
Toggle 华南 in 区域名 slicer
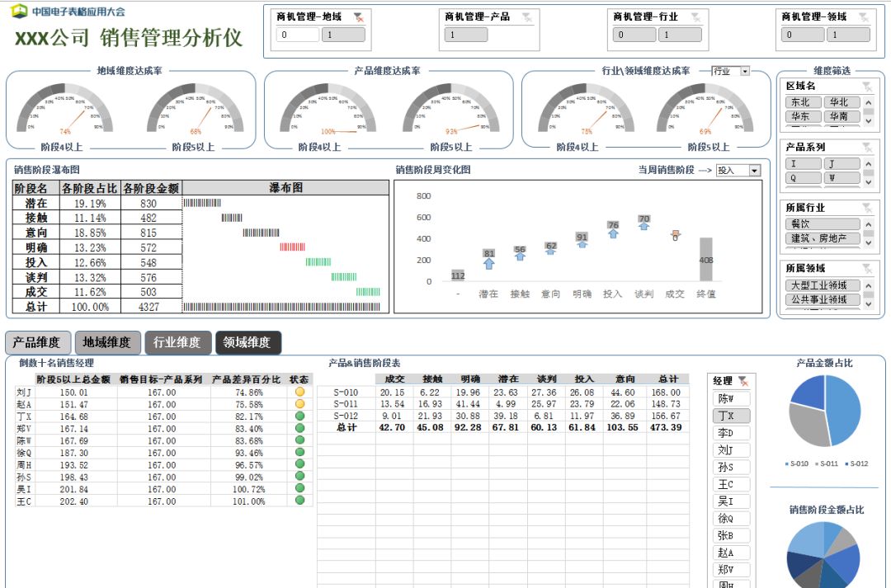click(841, 116)
